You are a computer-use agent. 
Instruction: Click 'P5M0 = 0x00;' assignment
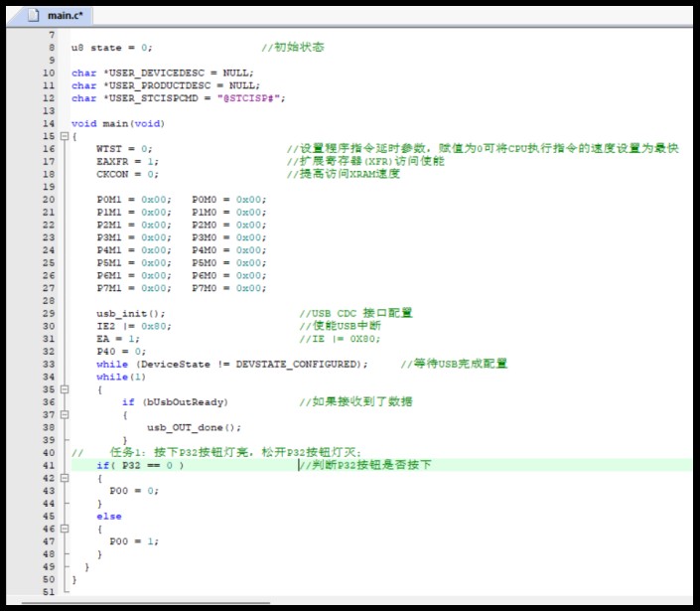(x=229, y=263)
